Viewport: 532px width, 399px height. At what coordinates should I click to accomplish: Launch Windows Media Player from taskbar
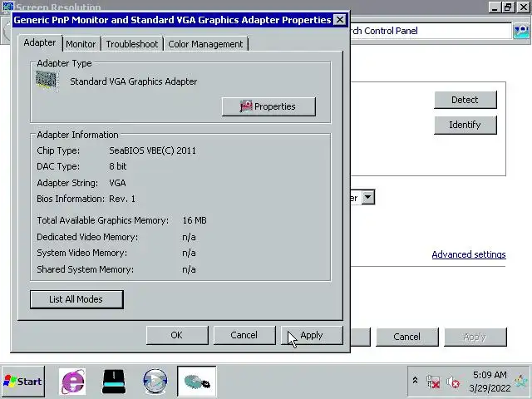155,382
